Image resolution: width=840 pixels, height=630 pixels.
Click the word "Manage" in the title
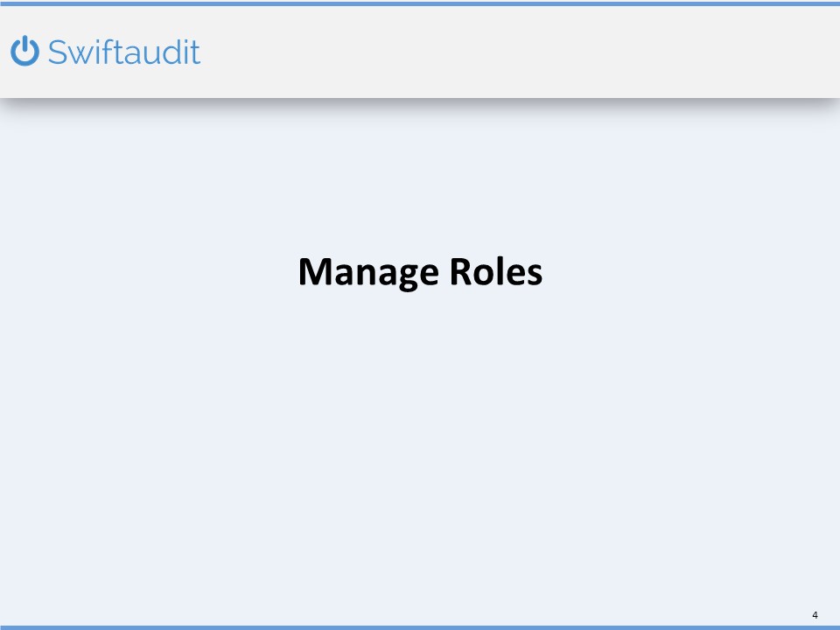click(368, 273)
